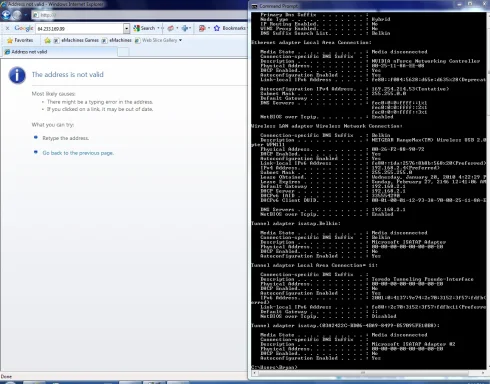Screen dimensions: 490x384
Task: Select the 'Address not valid' browser tab
Action: [x=60, y=52]
